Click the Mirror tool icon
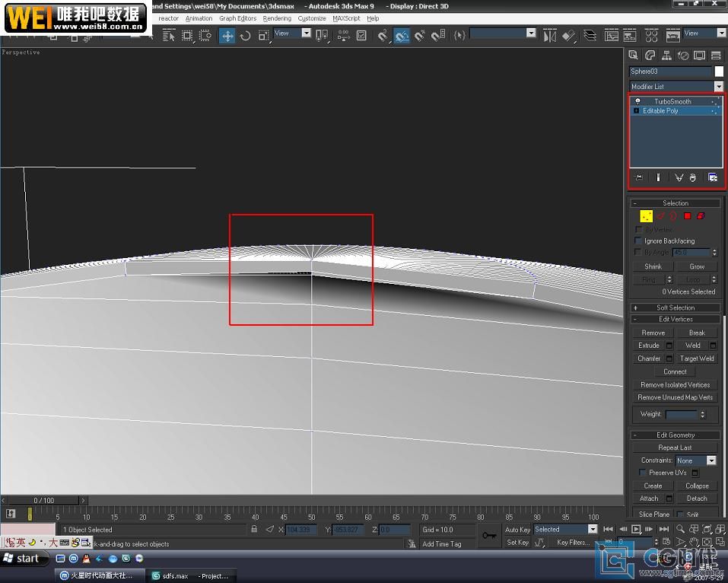The height and width of the screenshot is (583, 728). (550, 36)
